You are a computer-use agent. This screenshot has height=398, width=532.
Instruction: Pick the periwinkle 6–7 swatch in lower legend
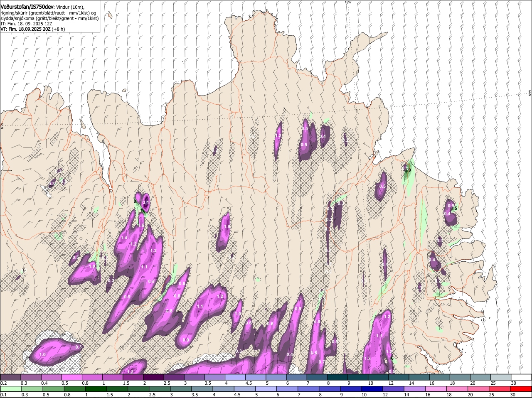(x=288, y=389)
